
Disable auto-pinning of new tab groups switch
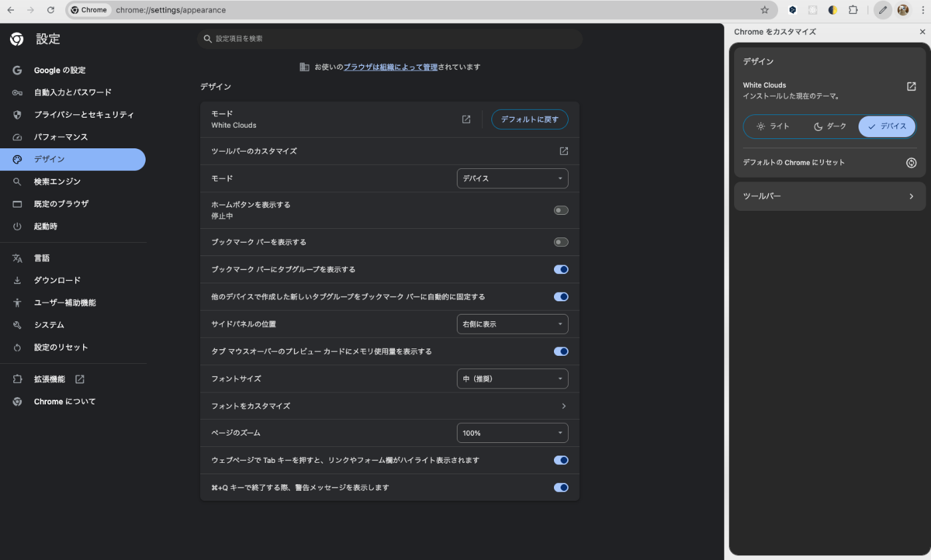[x=561, y=297]
